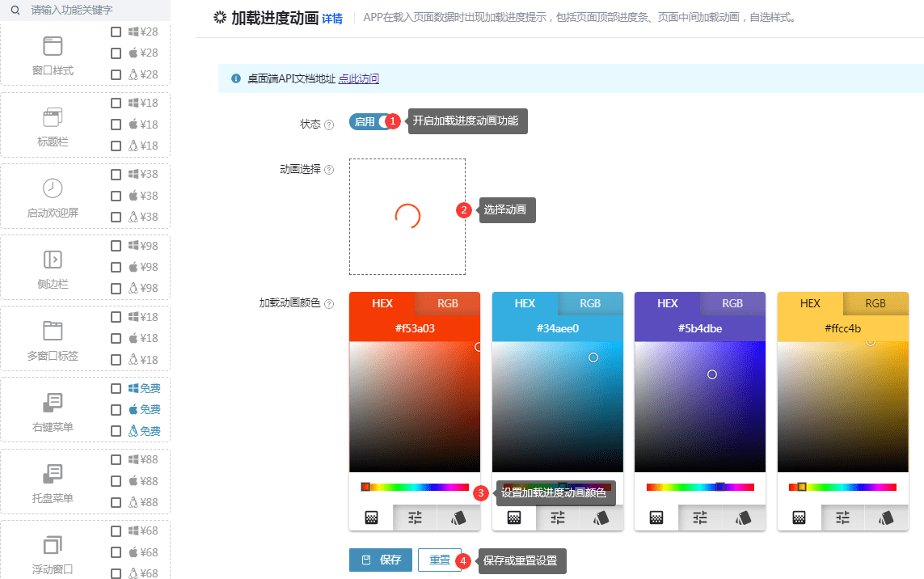The width and height of the screenshot is (924, 579).
Task: Click the 托盘菜单 tray menu icon
Action: click(53, 473)
